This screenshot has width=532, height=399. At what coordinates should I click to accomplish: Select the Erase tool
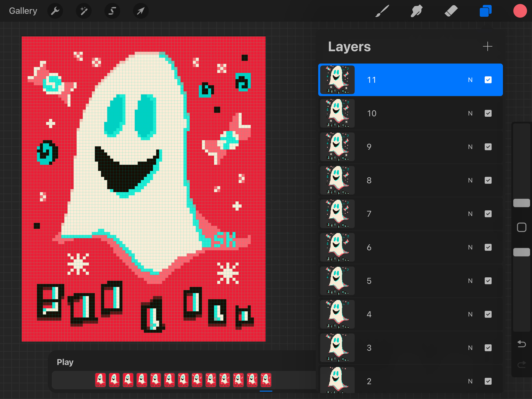click(451, 11)
